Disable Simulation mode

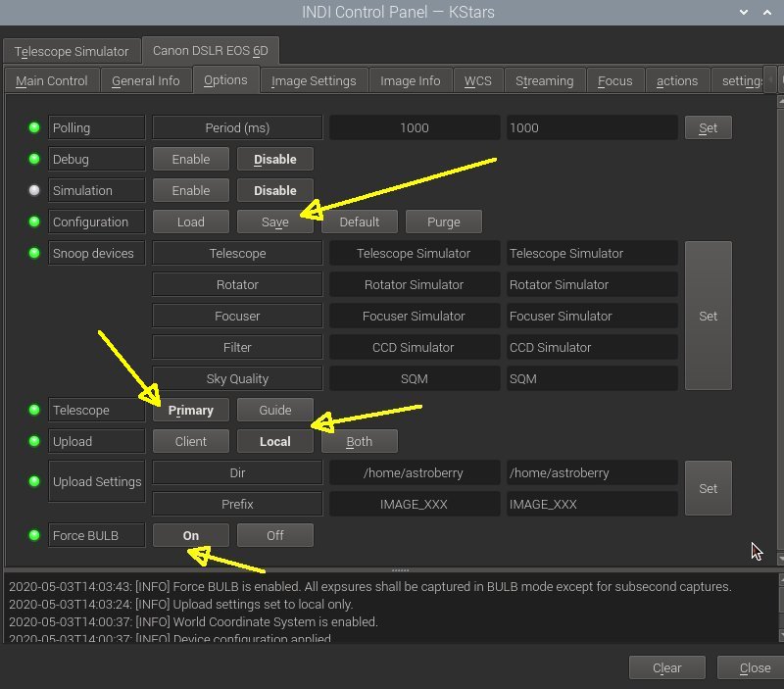(x=275, y=190)
